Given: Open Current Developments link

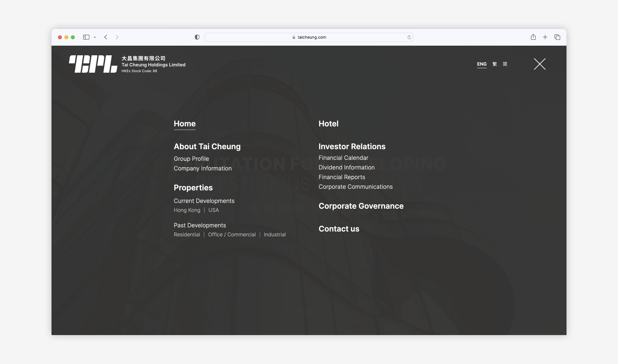Looking at the screenshot, I should coord(204,201).
